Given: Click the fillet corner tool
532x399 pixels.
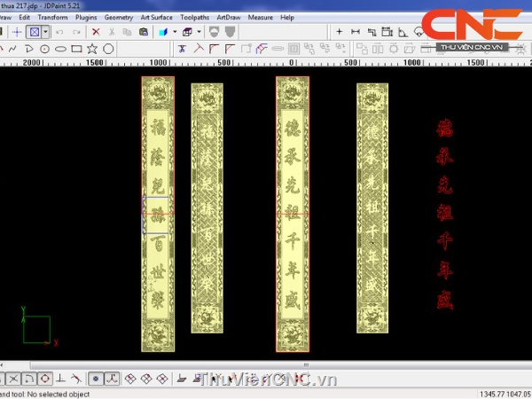Looking at the screenshot, I should (214, 49).
